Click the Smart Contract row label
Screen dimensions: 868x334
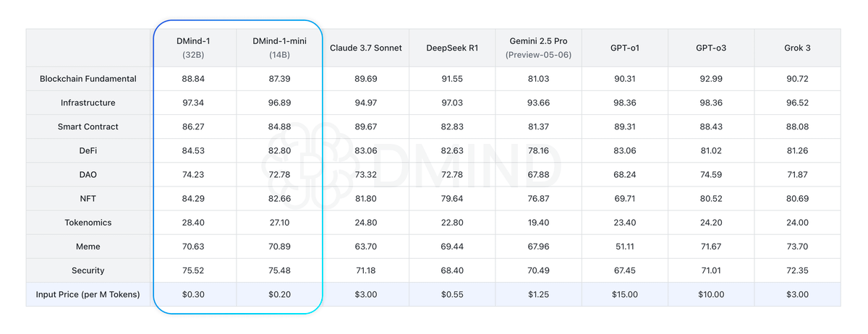coord(88,127)
